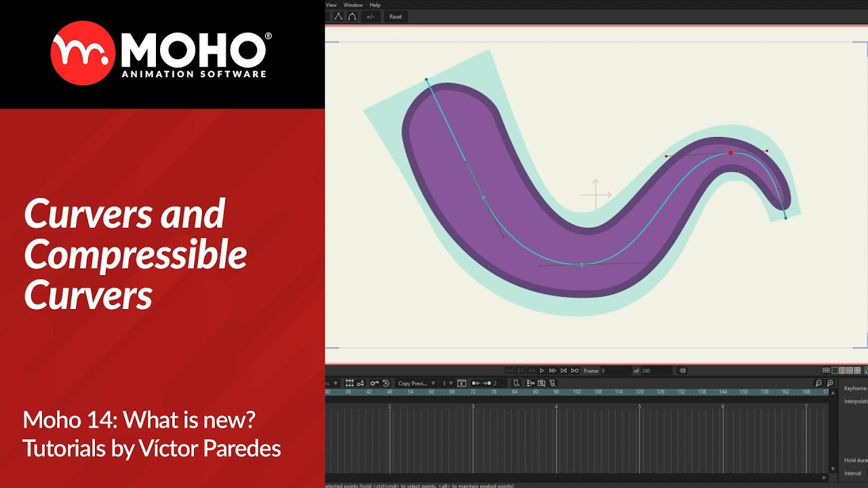Viewport: 868px width, 488px height.
Task: Click the Moho logo
Action: click(161, 53)
